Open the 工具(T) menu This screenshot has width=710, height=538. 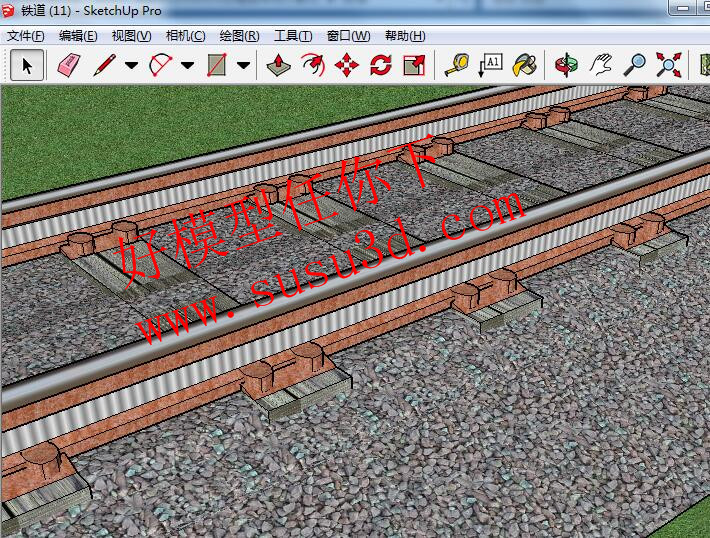click(293, 36)
